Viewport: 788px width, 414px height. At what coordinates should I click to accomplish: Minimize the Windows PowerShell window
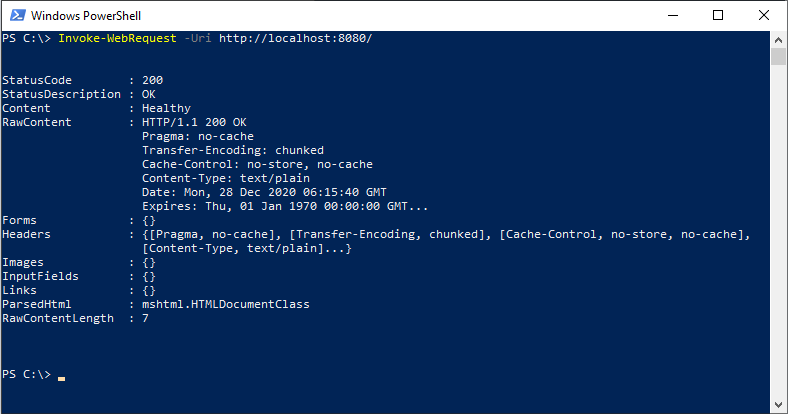[672, 16]
